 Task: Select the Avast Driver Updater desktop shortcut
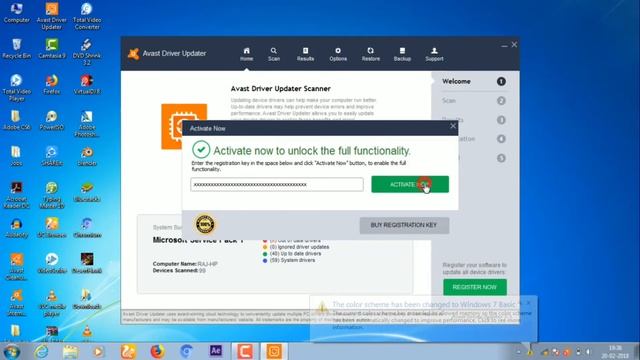coord(51,16)
